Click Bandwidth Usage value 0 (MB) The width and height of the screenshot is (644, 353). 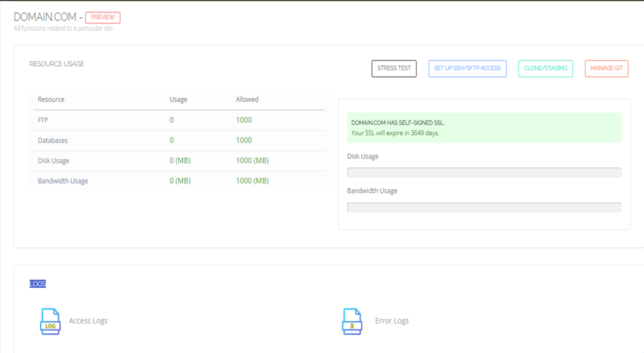coord(180,181)
